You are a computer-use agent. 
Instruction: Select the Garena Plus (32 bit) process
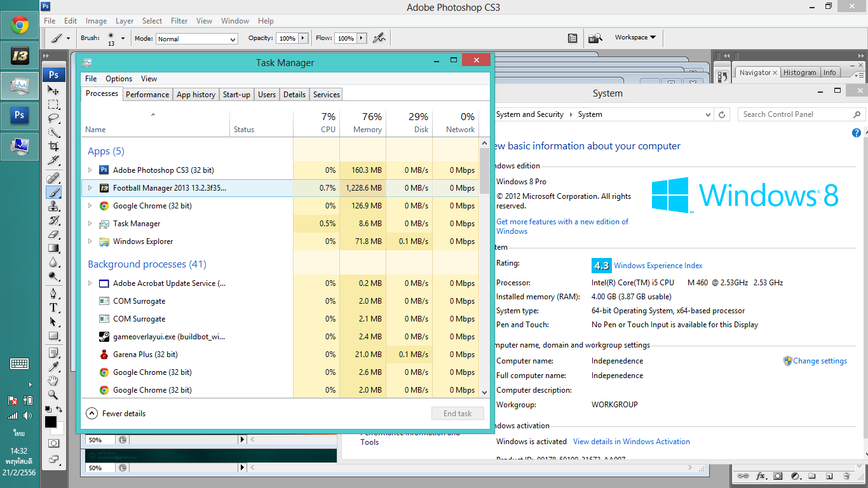pos(280,355)
